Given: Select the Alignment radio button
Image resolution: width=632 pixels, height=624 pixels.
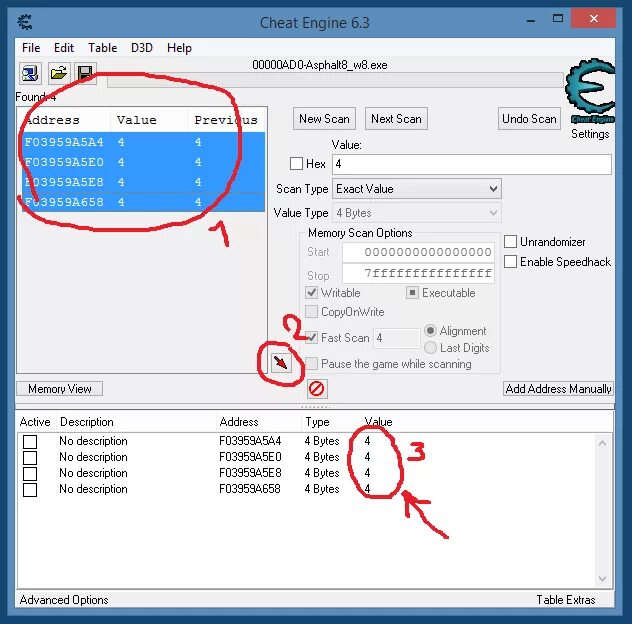Looking at the screenshot, I should (430, 331).
